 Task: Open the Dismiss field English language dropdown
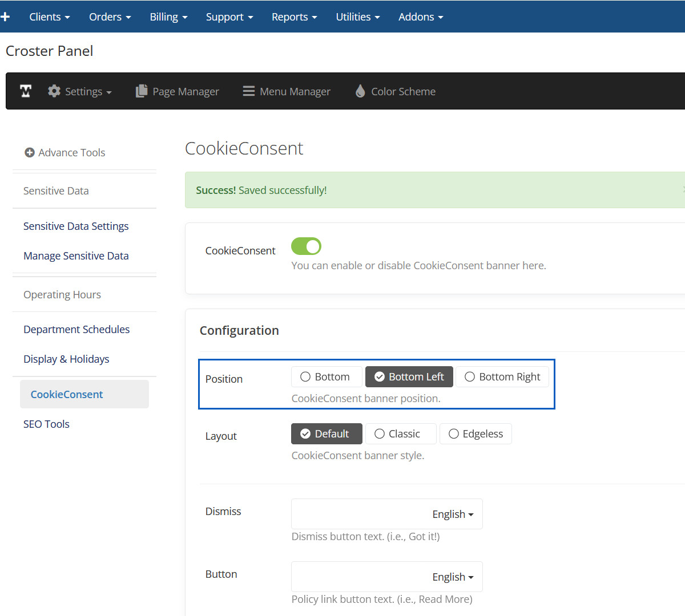click(453, 514)
